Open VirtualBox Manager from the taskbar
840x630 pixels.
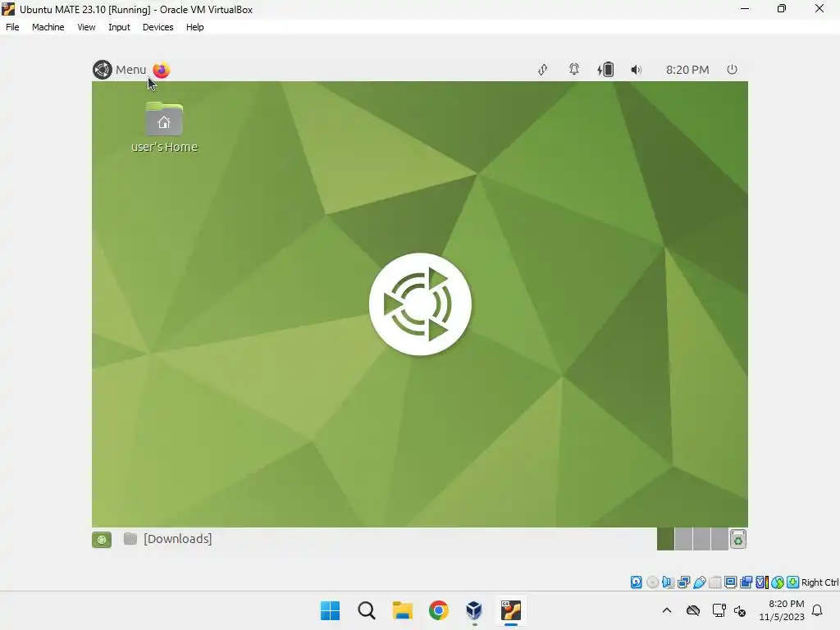(475, 610)
